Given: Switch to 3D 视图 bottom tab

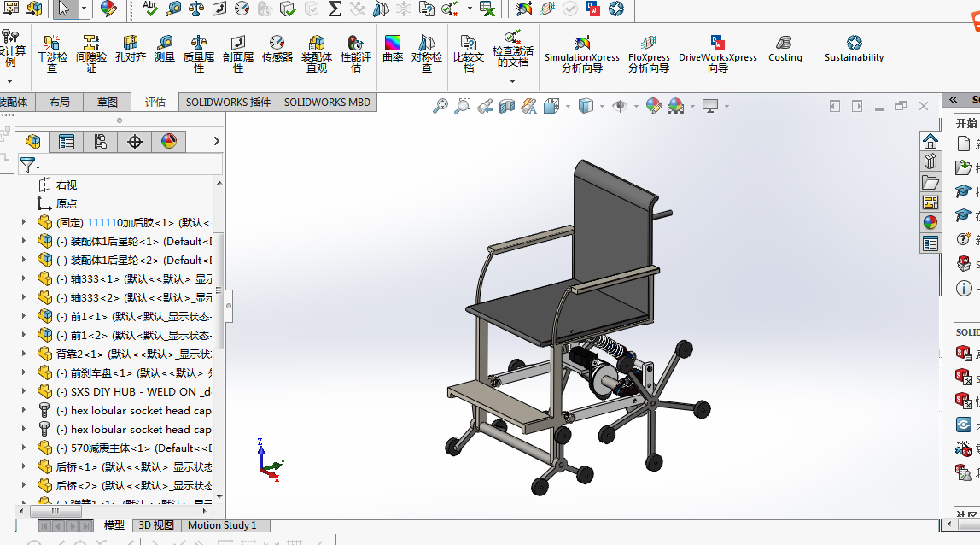Looking at the screenshot, I should point(156,525).
